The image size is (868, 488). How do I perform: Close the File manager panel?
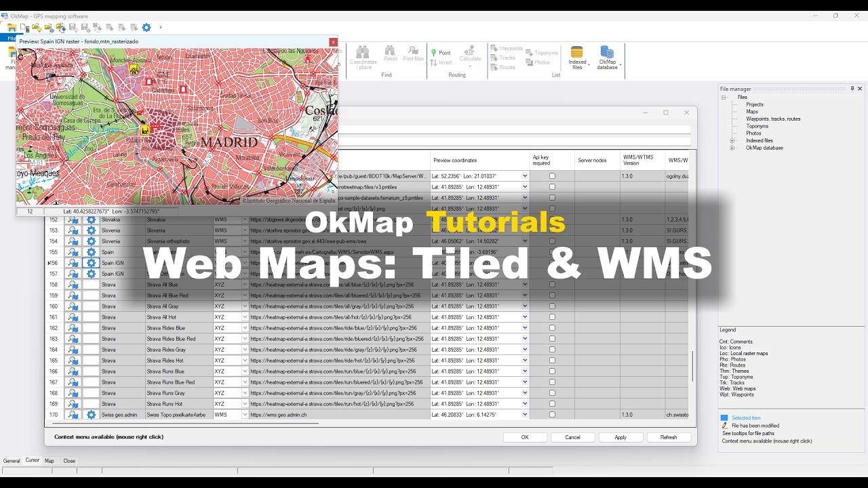(x=861, y=89)
